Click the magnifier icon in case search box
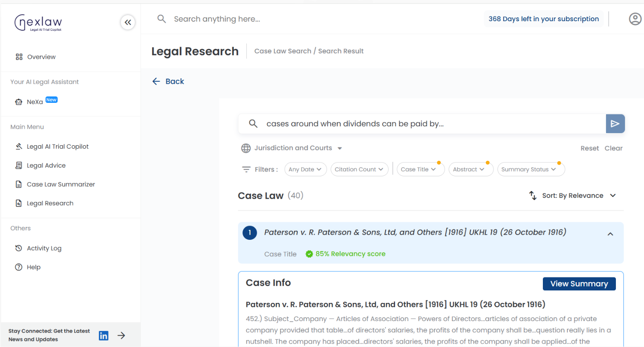 point(254,124)
